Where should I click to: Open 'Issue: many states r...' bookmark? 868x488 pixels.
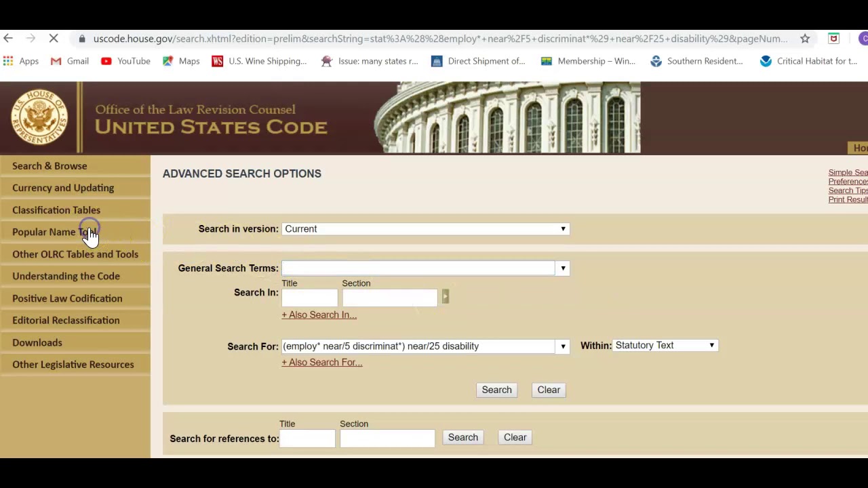(x=370, y=61)
